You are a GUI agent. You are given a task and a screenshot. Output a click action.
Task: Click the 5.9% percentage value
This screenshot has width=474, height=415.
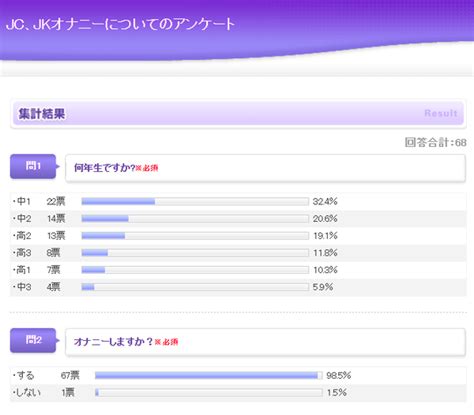tap(323, 287)
